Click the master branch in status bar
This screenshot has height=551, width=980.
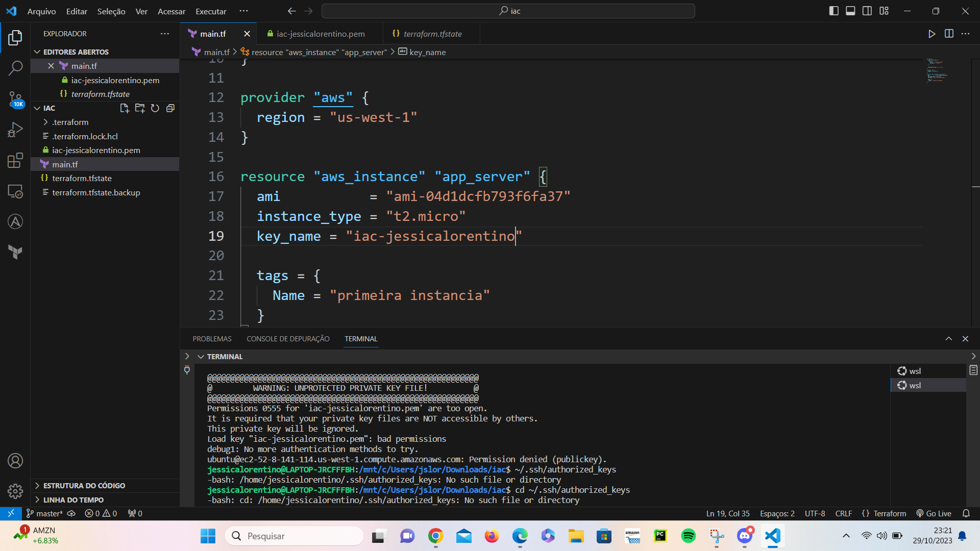(x=44, y=513)
